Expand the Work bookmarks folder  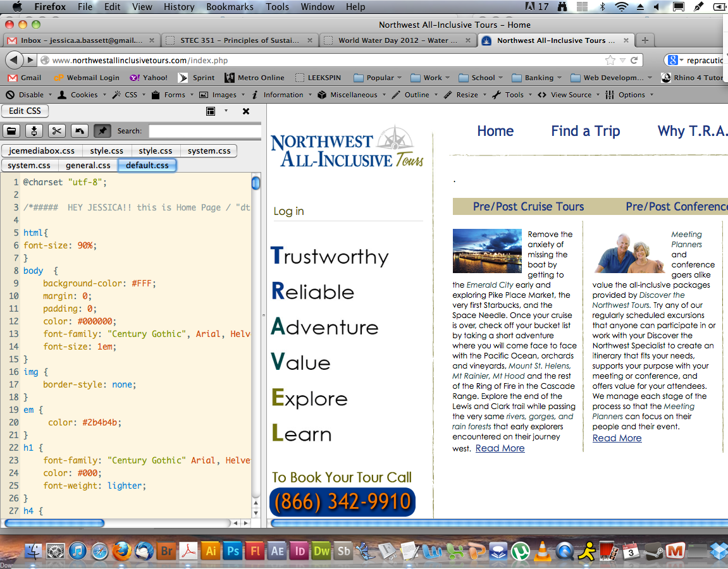[x=430, y=78]
